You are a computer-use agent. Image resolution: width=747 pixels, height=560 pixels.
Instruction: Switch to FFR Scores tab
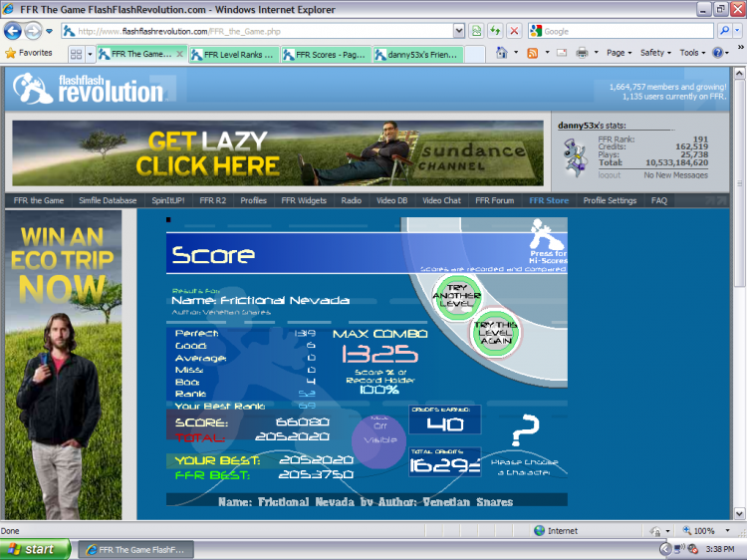point(326,55)
